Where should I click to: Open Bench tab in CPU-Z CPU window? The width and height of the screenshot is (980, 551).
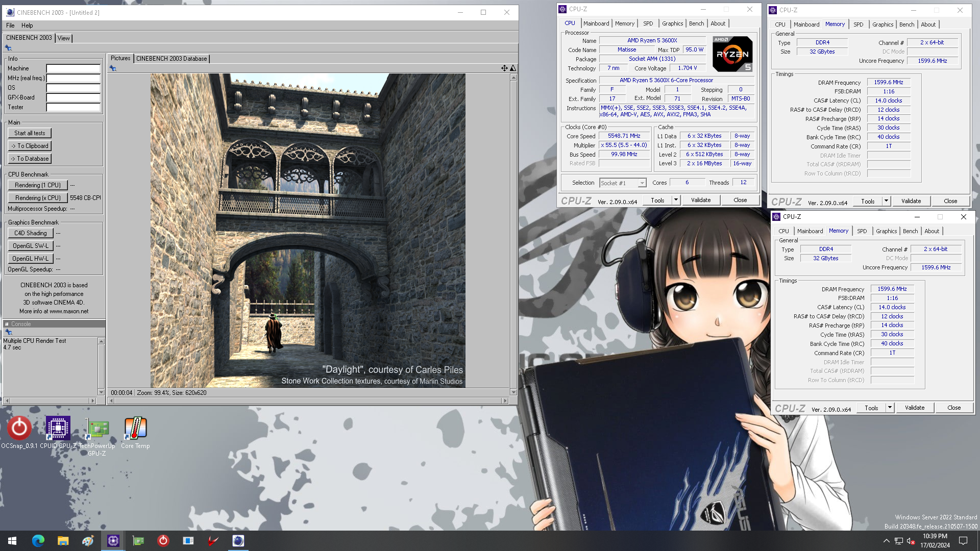click(696, 23)
